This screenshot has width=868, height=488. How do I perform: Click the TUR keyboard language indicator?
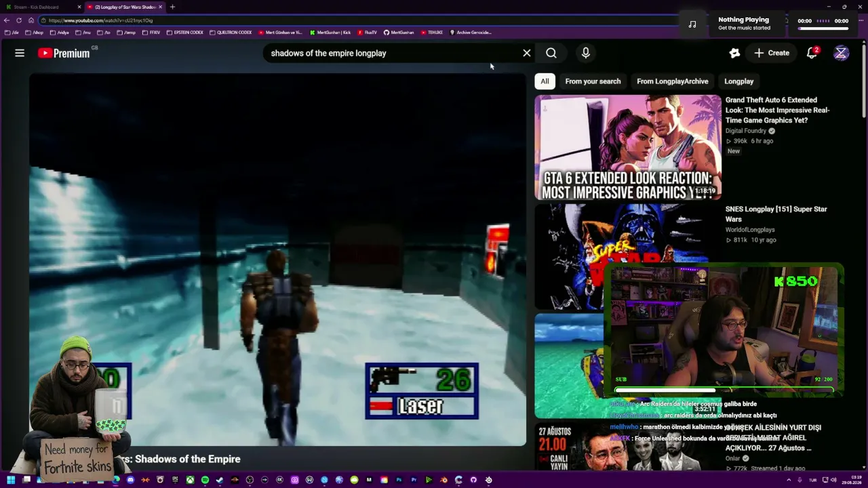point(812,480)
